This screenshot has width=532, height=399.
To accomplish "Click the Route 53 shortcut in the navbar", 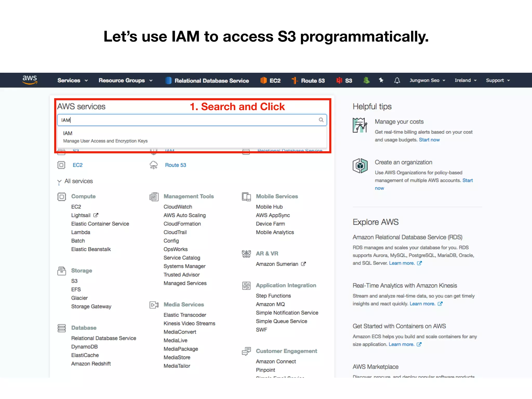I will pyautogui.click(x=308, y=81).
